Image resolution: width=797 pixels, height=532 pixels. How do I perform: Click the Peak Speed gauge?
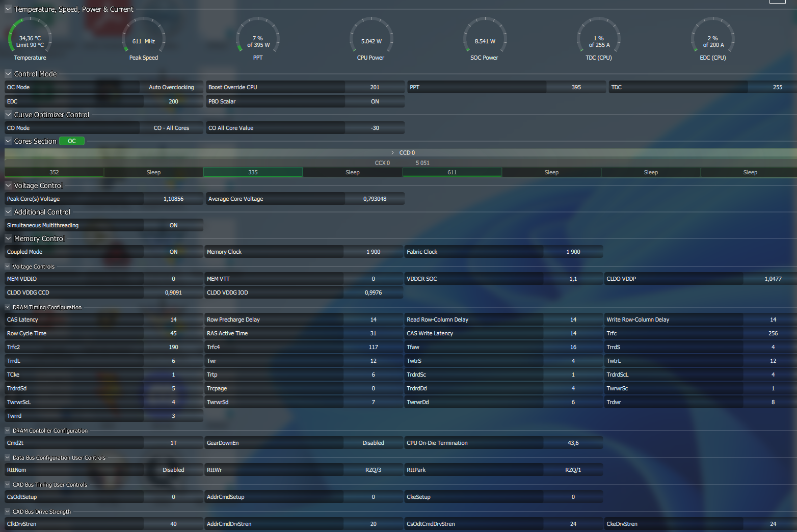(144, 36)
